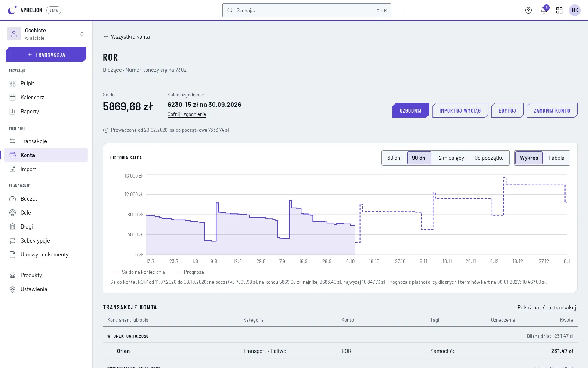Focus the Szukaj search field
This screenshot has width=588, height=368.
(307, 10)
